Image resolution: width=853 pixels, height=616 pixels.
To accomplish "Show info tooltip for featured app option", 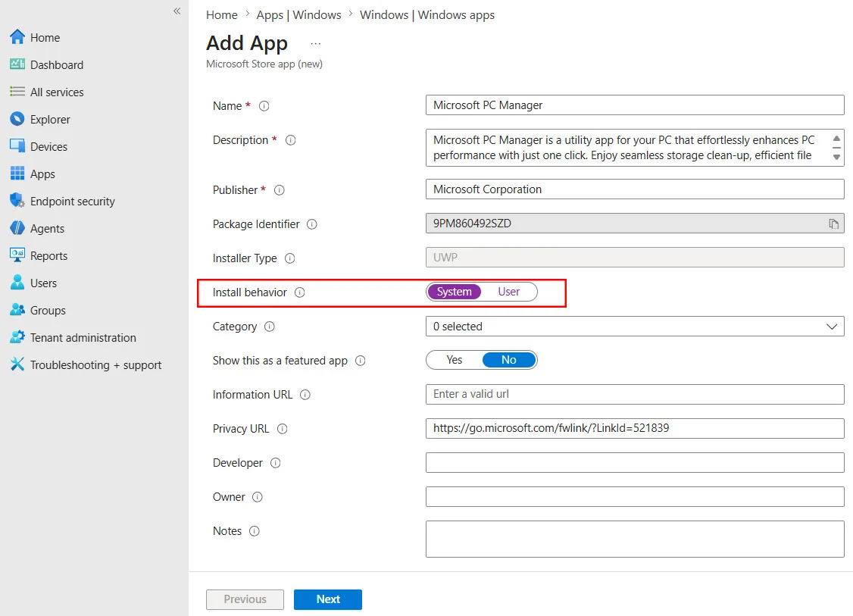I will (x=360, y=361).
